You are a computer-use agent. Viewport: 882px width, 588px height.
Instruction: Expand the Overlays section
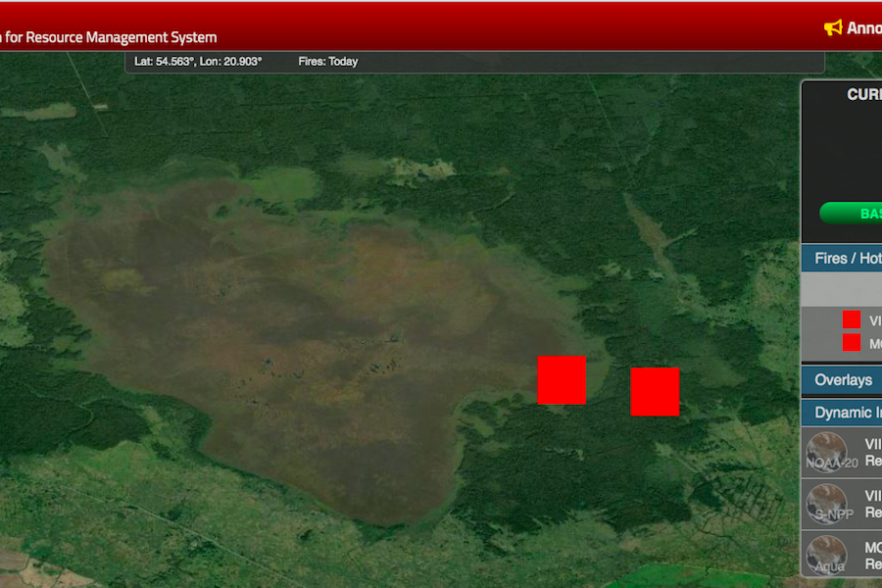(x=843, y=380)
